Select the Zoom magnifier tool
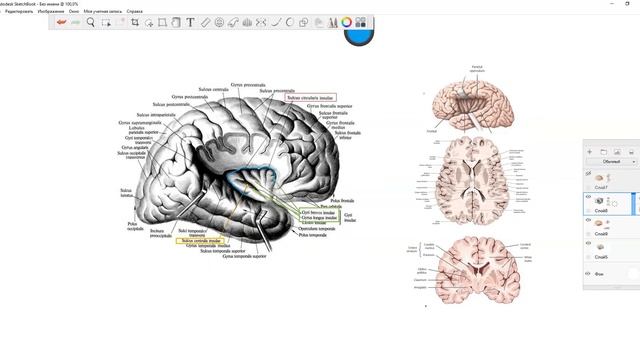Image resolution: width=640 pixels, height=360 pixels. pyautogui.click(x=91, y=22)
